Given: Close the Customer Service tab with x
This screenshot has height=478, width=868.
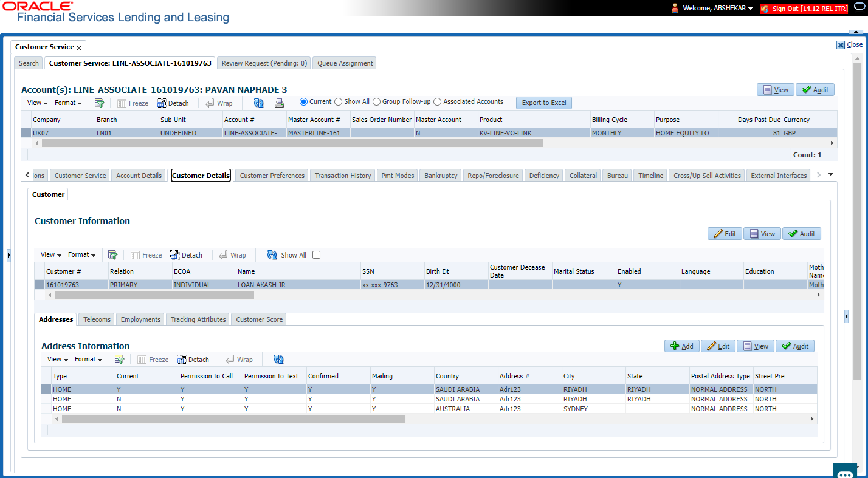Looking at the screenshot, I should coord(79,47).
